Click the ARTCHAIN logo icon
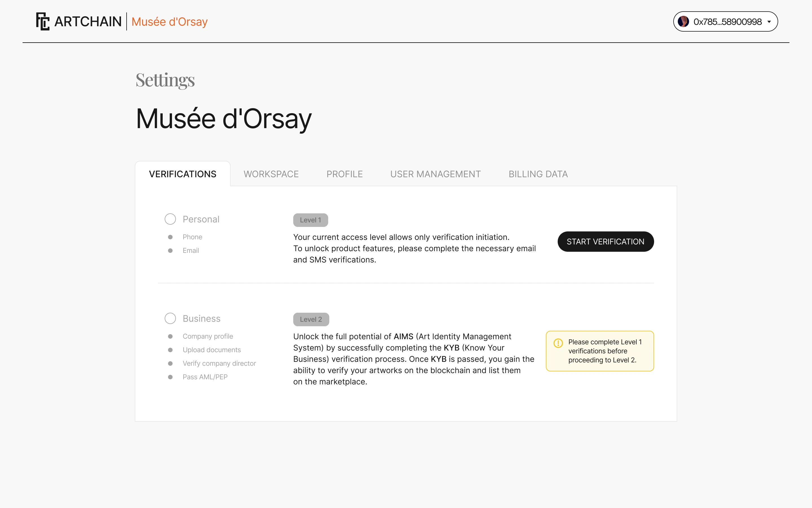Screen dimensions: 812x508 43,21
